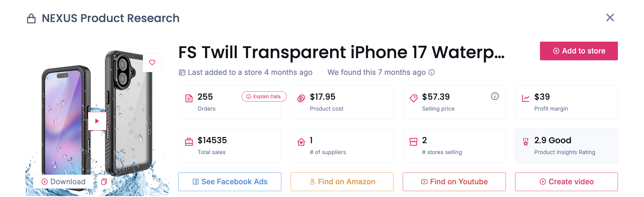Find this product on Youtube
The image size is (644, 197).
pyautogui.click(x=454, y=182)
